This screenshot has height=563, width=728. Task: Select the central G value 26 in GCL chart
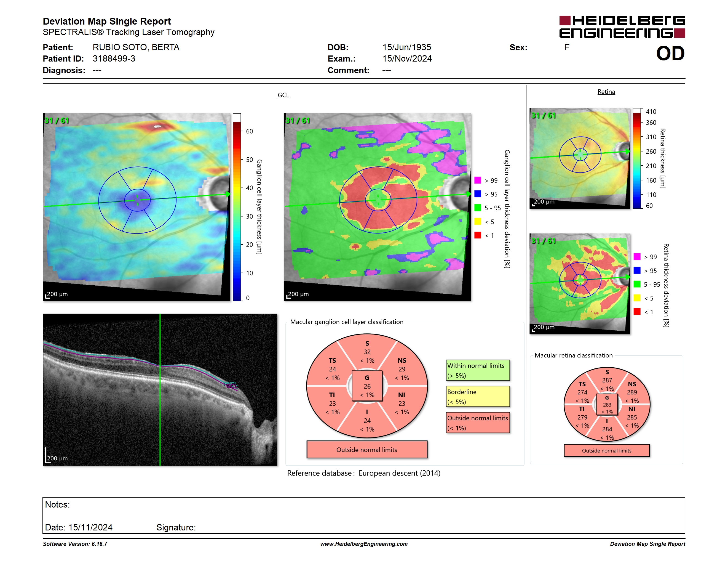click(367, 387)
